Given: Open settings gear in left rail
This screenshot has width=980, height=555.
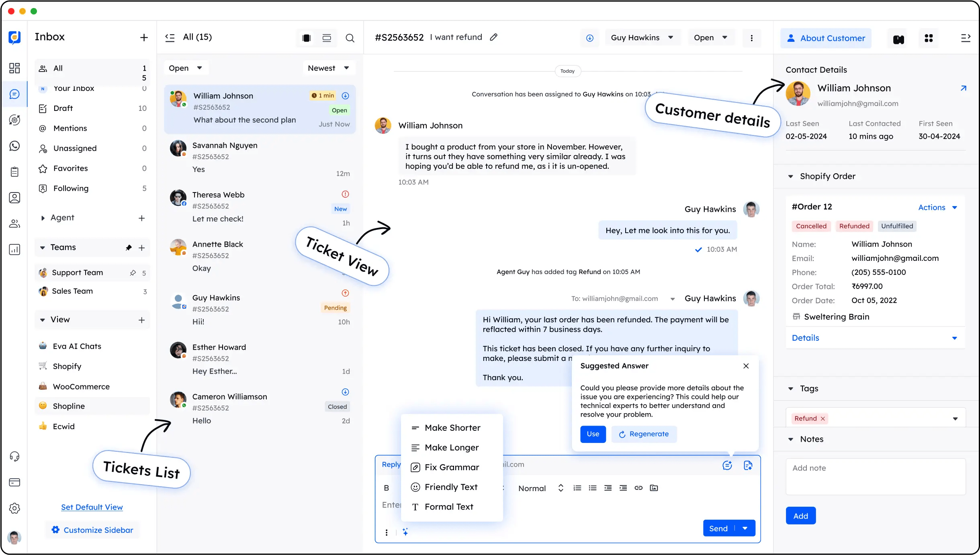Looking at the screenshot, I should tap(14, 508).
